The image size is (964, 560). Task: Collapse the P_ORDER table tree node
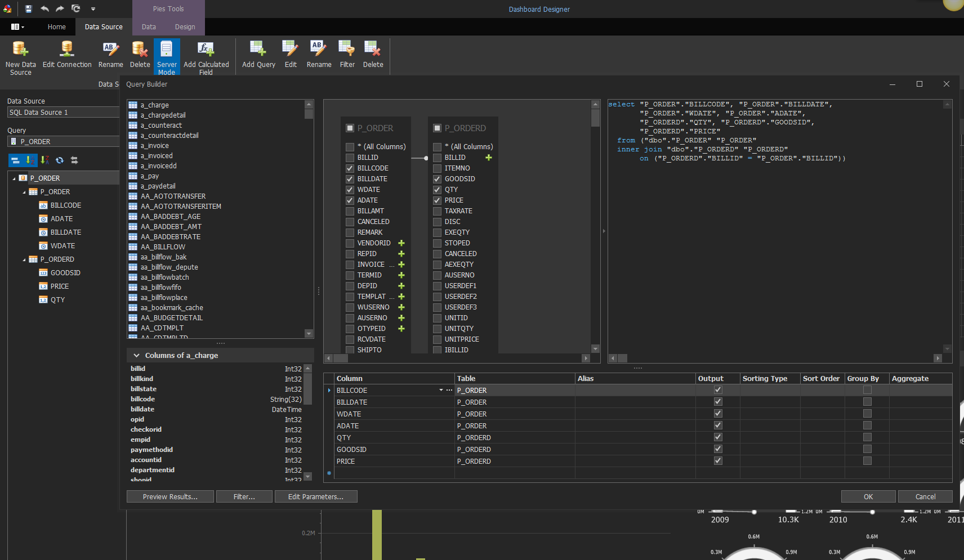24,192
